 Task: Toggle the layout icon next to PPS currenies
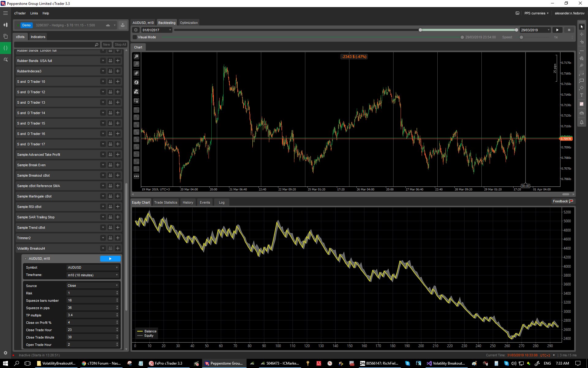point(517,13)
